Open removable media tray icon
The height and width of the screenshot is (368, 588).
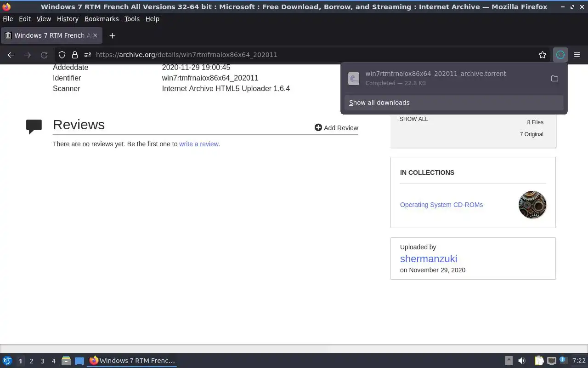[509, 361]
